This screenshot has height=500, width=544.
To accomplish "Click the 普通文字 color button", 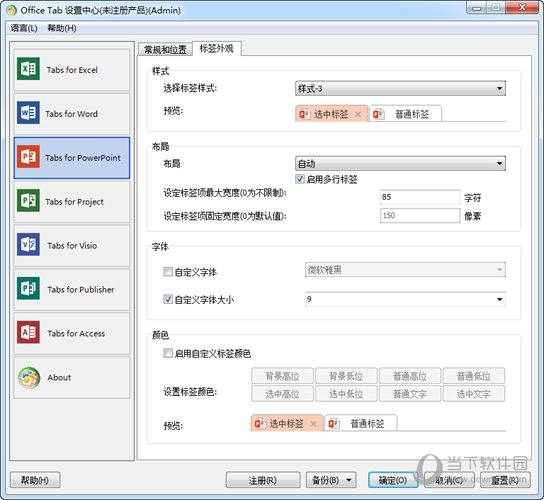I will 410,394.
